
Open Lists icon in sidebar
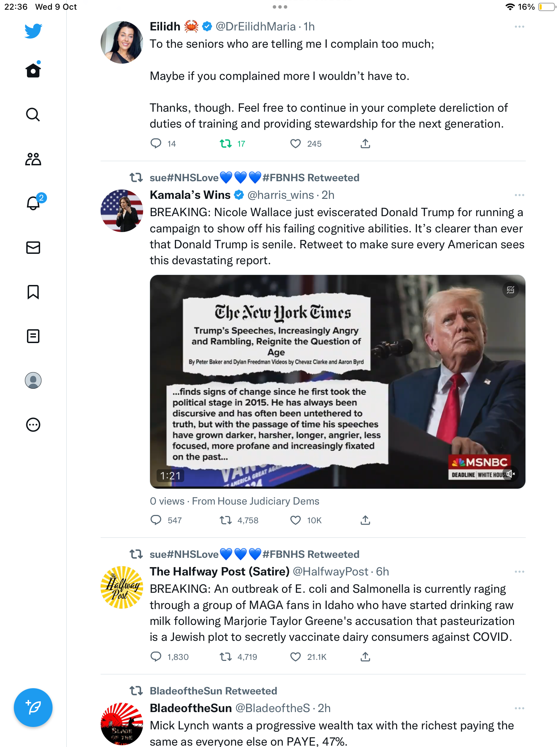[x=33, y=336]
